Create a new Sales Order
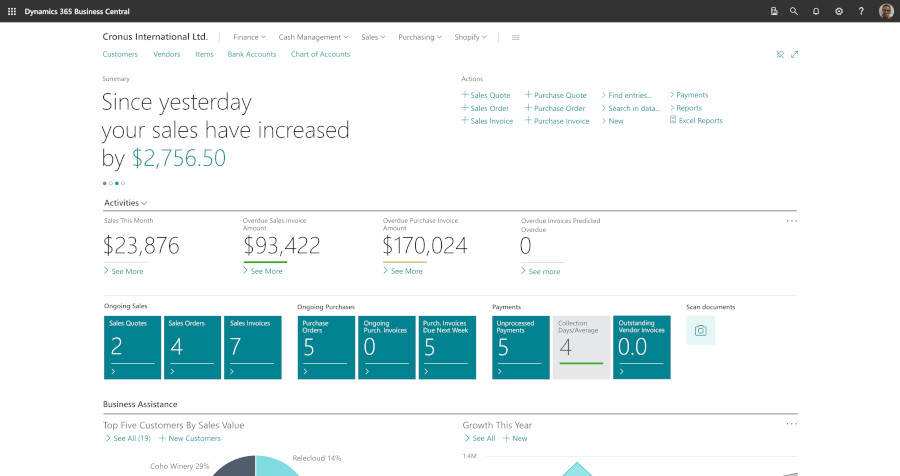This screenshot has height=476, width=900. [x=485, y=108]
